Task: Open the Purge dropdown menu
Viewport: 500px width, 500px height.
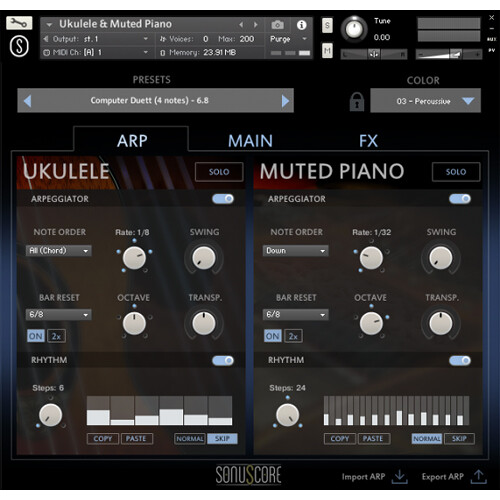Action: coord(289,39)
